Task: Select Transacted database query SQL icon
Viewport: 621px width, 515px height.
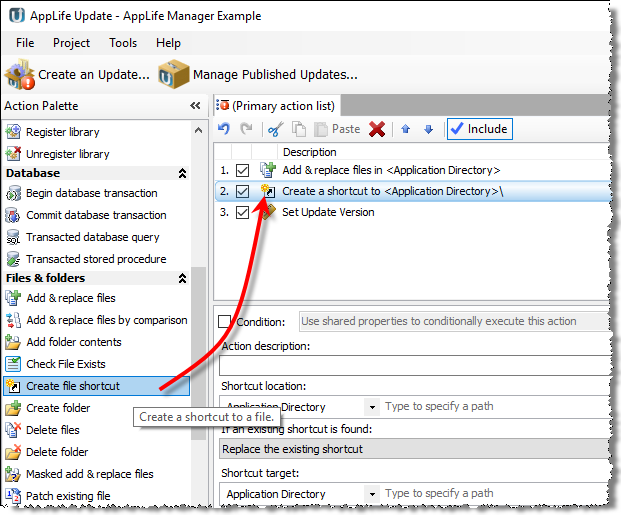Action: coord(13,237)
